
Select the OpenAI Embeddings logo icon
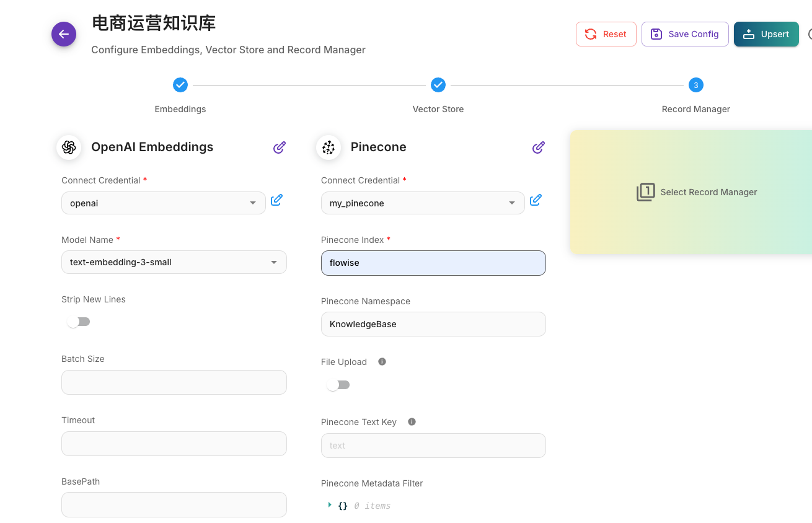[x=69, y=147]
